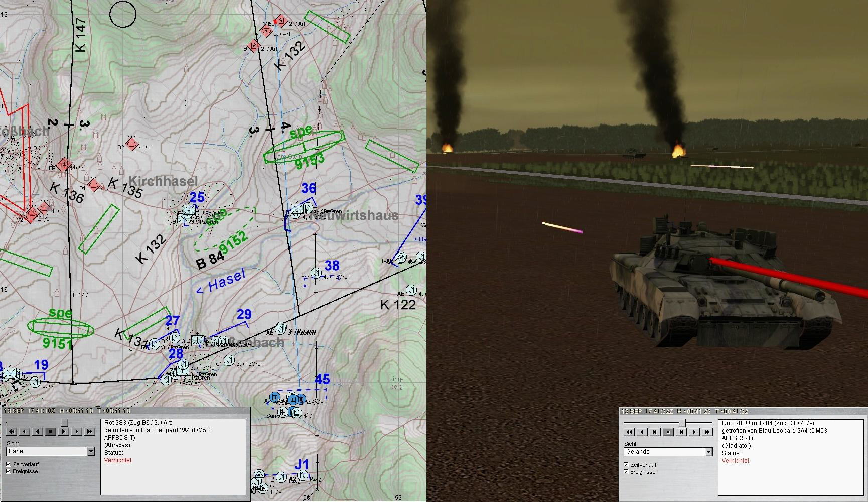Click the green 9153 target ellipse
Viewport: 868px width, 502px height.
(304, 146)
